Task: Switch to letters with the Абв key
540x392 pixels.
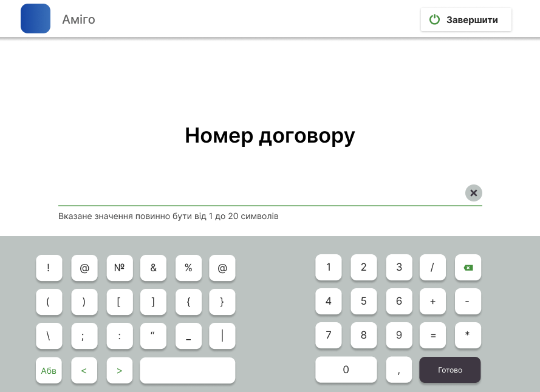Action: pos(49,370)
